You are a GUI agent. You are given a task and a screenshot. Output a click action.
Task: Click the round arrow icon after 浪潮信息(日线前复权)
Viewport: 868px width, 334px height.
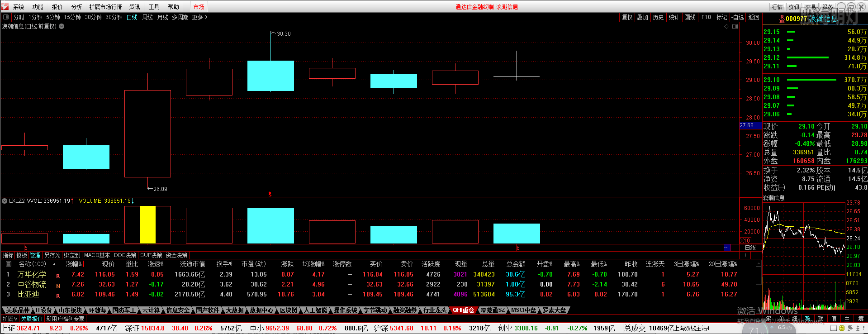(x=62, y=26)
